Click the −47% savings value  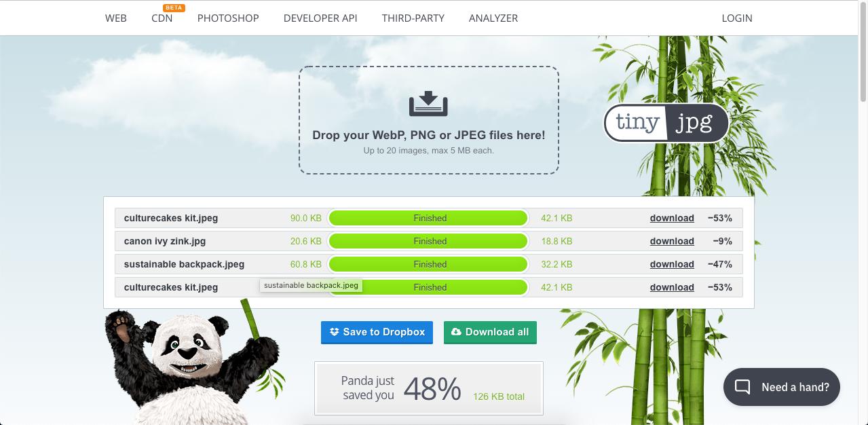(x=720, y=264)
